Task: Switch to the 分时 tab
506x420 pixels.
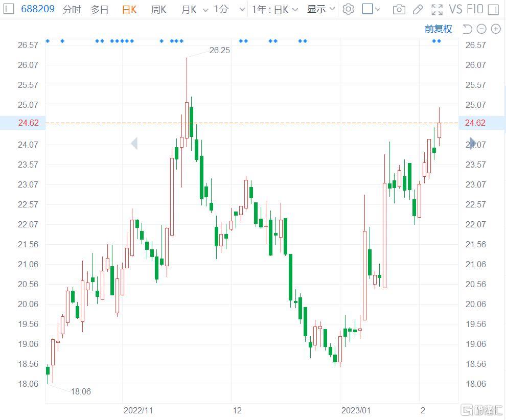Action: pyautogui.click(x=72, y=9)
